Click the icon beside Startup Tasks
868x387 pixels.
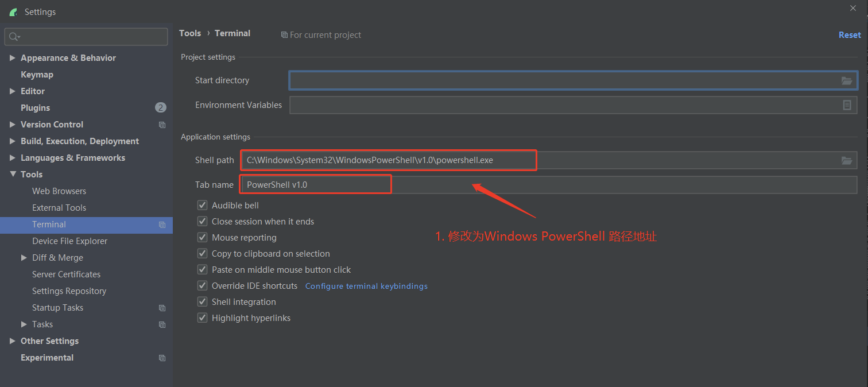point(162,308)
